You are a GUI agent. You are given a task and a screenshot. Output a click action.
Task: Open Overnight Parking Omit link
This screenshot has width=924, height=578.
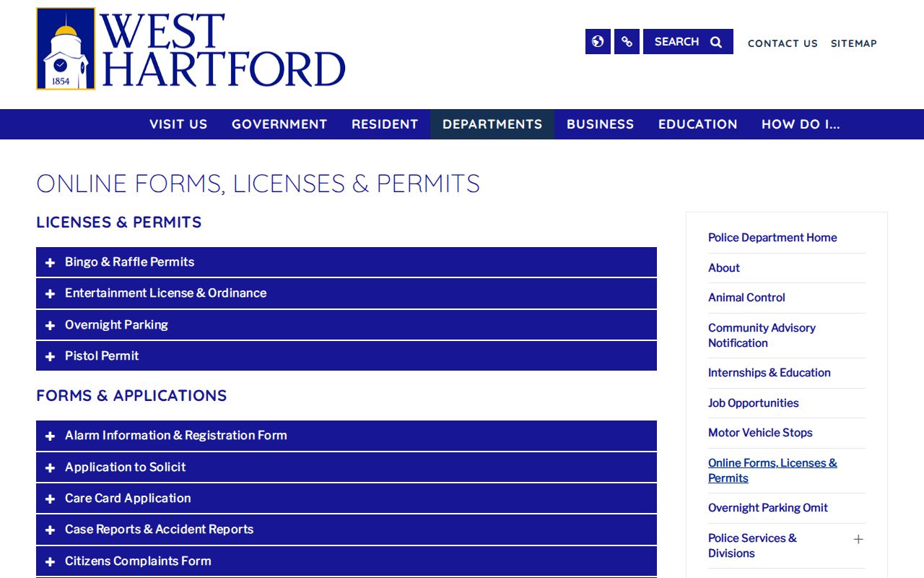pos(768,508)
